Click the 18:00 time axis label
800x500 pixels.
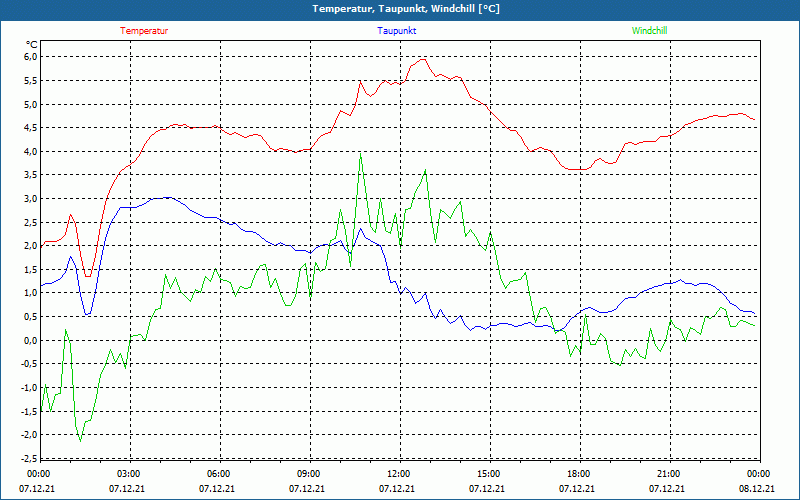tap(579, 474)
